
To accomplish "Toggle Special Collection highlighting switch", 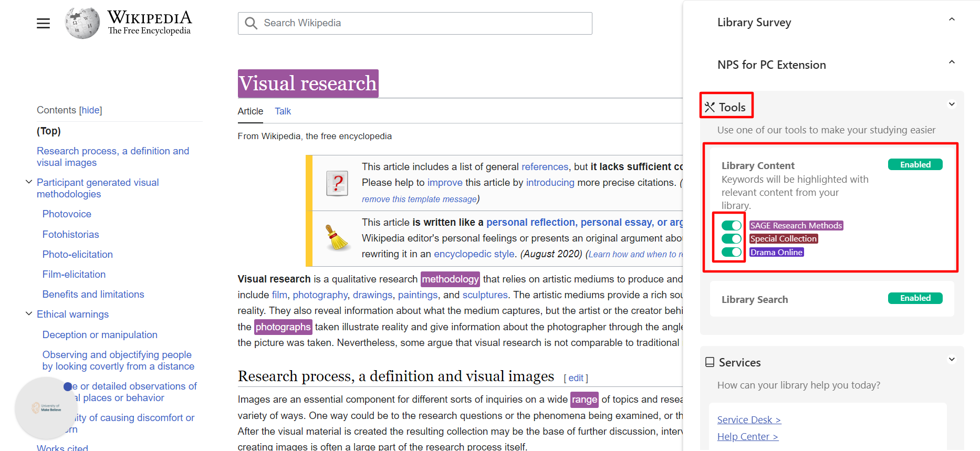I will pos(731,238).
